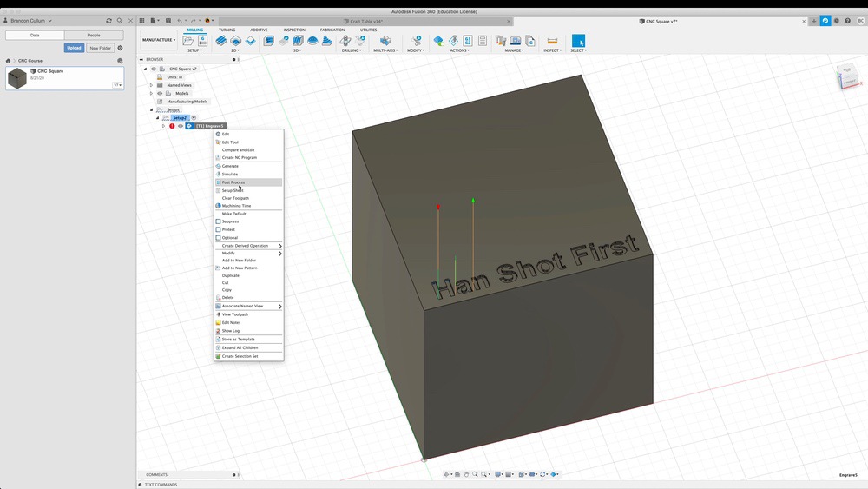Click the Undo arrow icon
The image size is (868, 489).
click(x=180, y=21)
